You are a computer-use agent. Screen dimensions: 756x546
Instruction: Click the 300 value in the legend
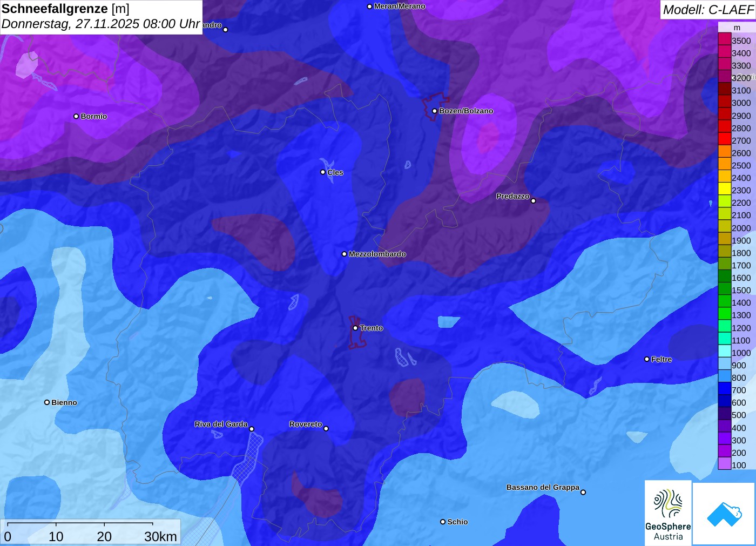pos(739,440)
